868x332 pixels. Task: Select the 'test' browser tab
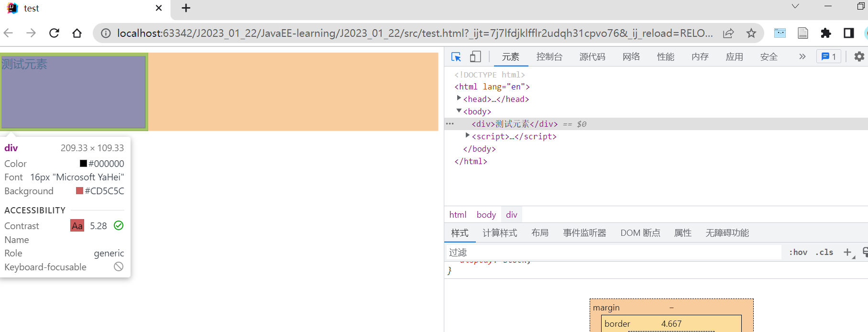(85, 8)
